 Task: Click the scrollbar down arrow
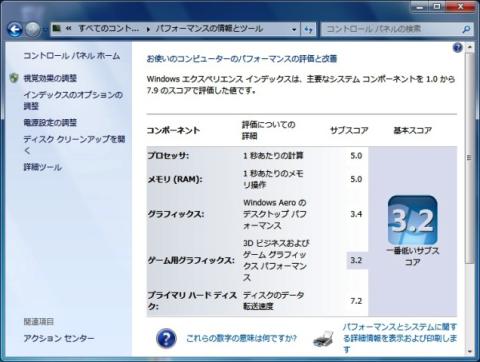click(469, 351)
